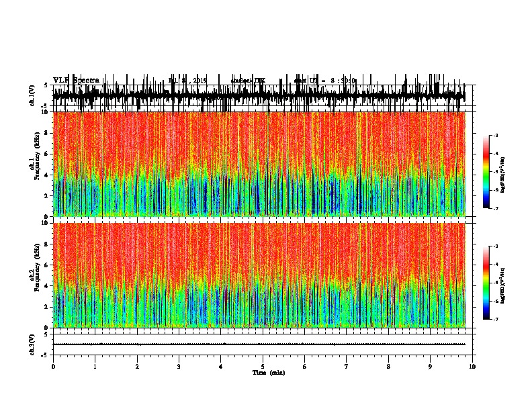Click the final time axis tick label 10
532x411 pixels.
pyautogui.click(x=472, y=367)
